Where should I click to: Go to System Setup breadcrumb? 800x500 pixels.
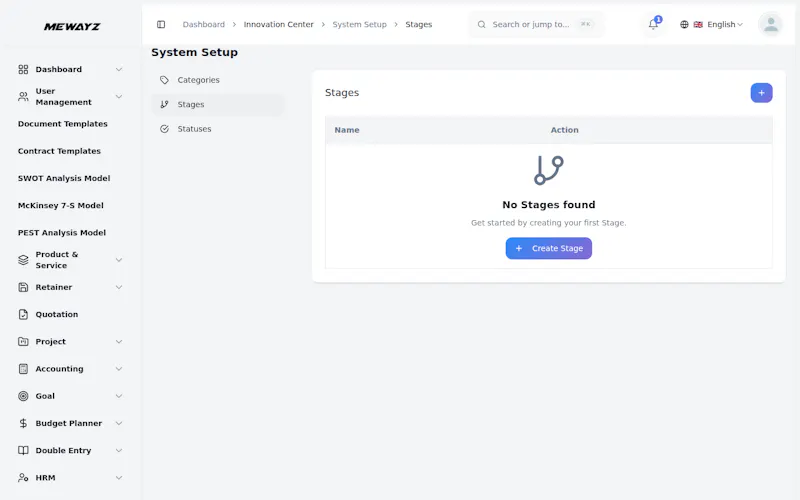(360, 24)
